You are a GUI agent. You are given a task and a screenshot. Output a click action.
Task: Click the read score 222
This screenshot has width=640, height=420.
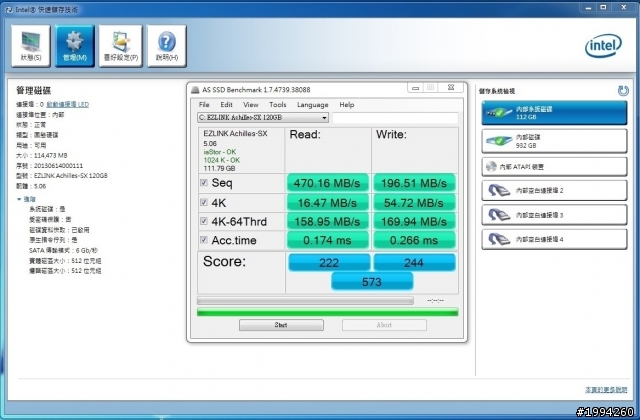pos(329,262)
